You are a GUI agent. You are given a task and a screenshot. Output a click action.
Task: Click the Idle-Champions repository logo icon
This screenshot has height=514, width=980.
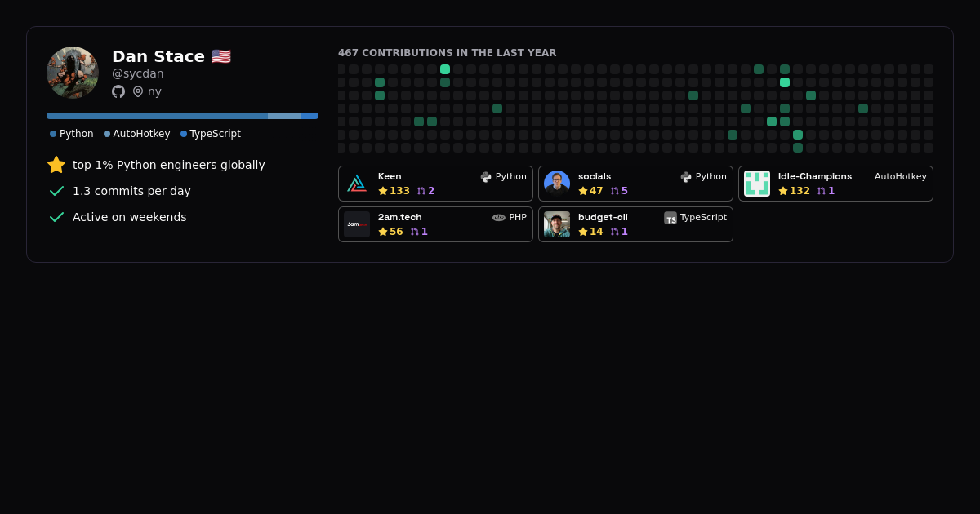coord(757,184)
